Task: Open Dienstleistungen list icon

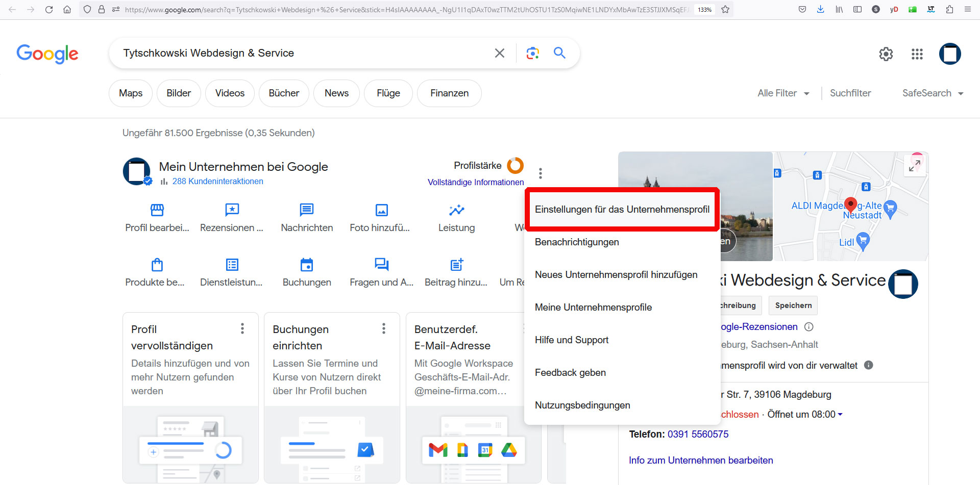Action: pyautogui.click(x=232, y=265)
